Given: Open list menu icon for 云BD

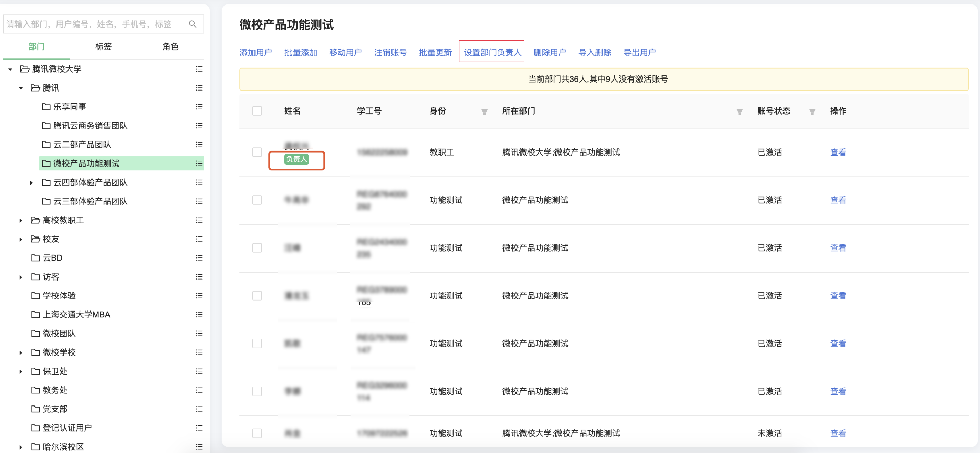Looking at the screenshot, I should 199,258.
